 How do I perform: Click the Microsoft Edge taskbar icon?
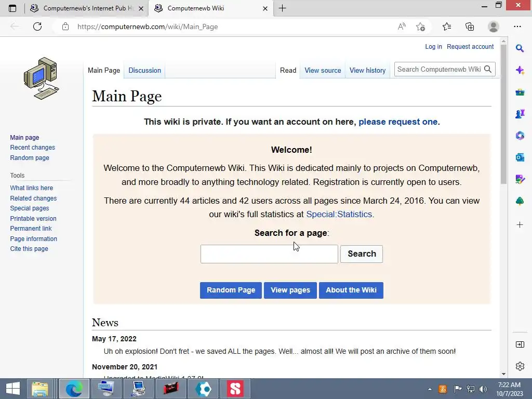pyautogui.click(x=74, y=389)
